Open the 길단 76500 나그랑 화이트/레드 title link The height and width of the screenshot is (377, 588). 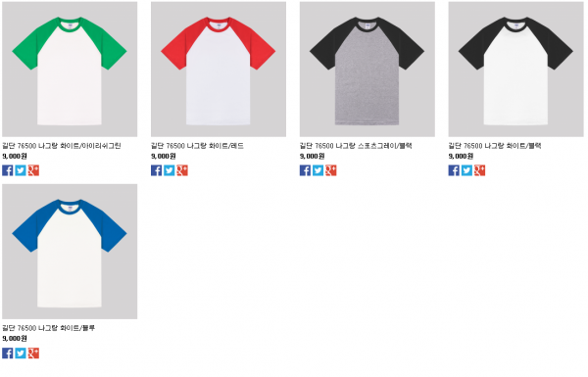tap(197, 146)
